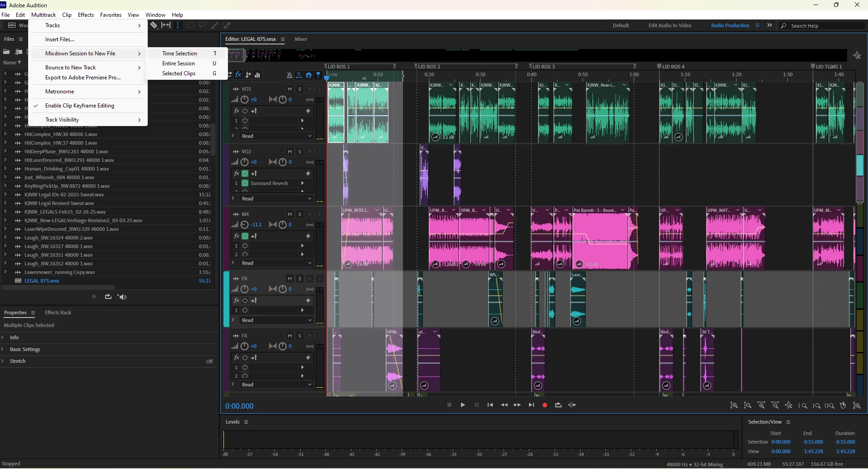Adjust the VO1 track volume knob
This screenshot has height=469, width=868.
click(x=244, y=99)
